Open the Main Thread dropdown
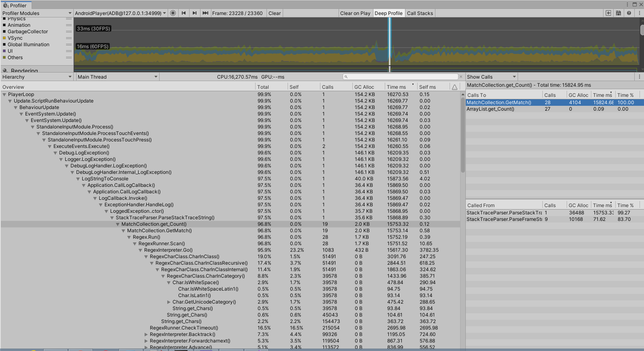The height and width of the screenshot is (351, 644). [x=117, y=77]
